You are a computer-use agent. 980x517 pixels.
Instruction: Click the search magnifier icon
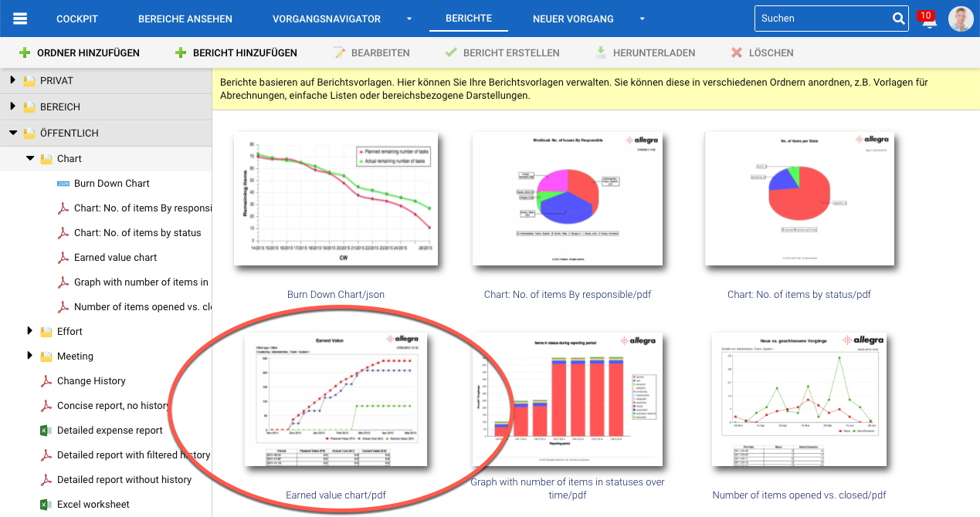[x=898, y=19]
